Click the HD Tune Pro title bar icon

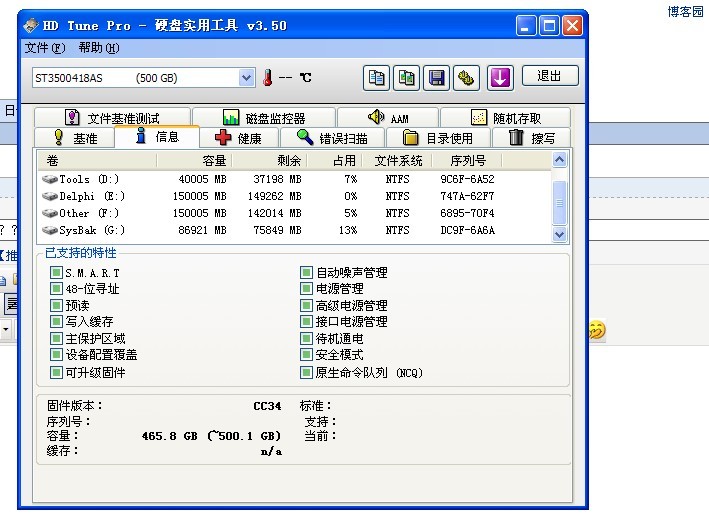[31, 25]
